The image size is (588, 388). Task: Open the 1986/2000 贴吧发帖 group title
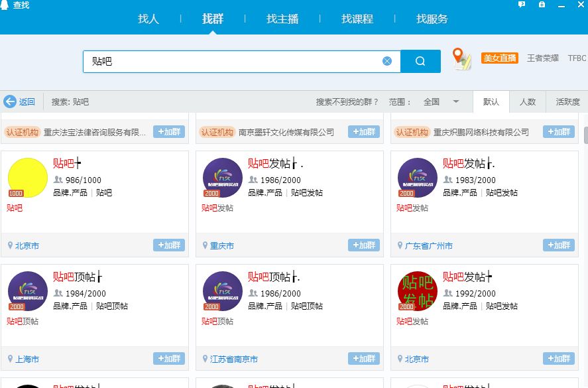click(x=275, y=164)
